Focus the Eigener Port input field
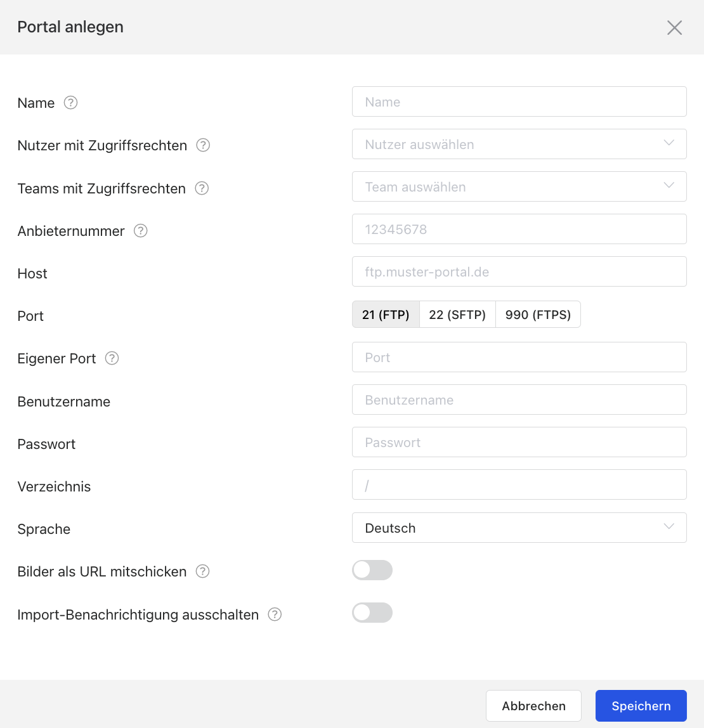This screenshot has width=704, height=728. click(x=519, y=357)
